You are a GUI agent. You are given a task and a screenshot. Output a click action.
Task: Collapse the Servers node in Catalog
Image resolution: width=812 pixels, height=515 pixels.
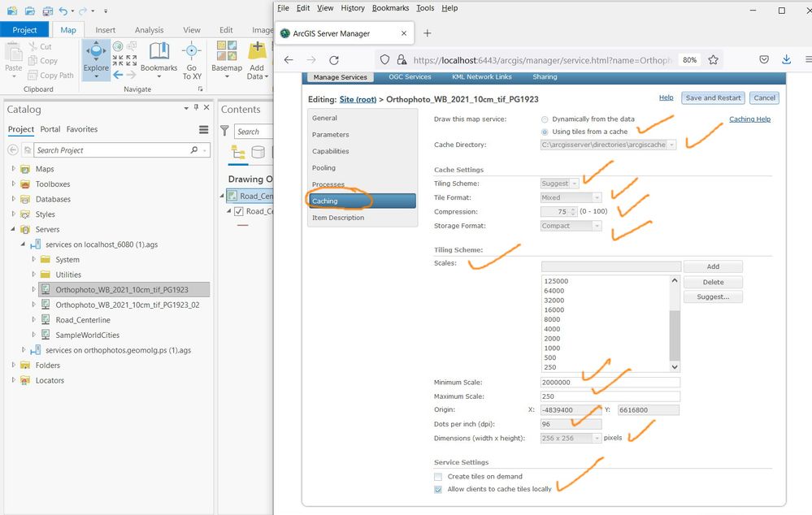click(14, 229)
